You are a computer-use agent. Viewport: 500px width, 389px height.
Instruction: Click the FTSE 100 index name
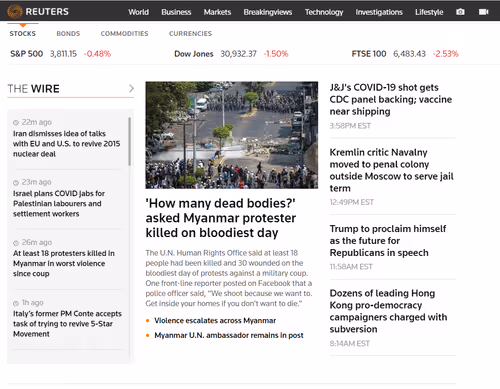369,54
